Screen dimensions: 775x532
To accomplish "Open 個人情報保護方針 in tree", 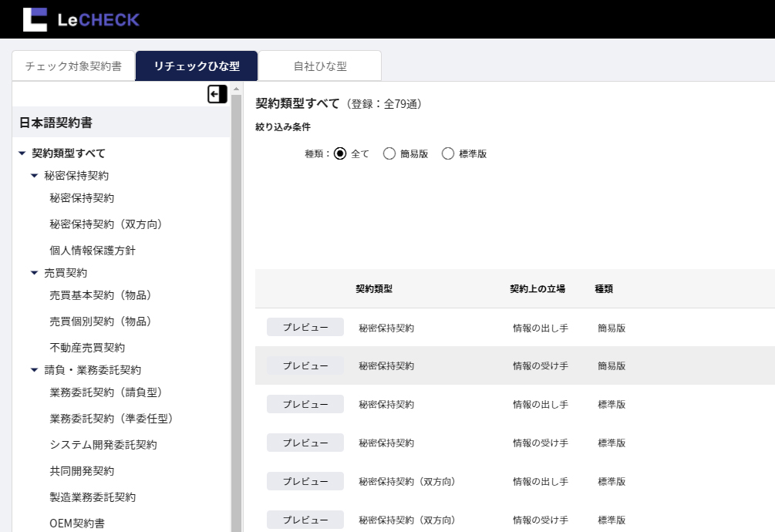I will (93, 251).
